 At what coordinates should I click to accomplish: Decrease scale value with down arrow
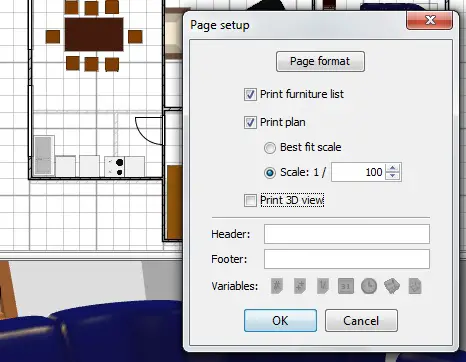[393, 176]
